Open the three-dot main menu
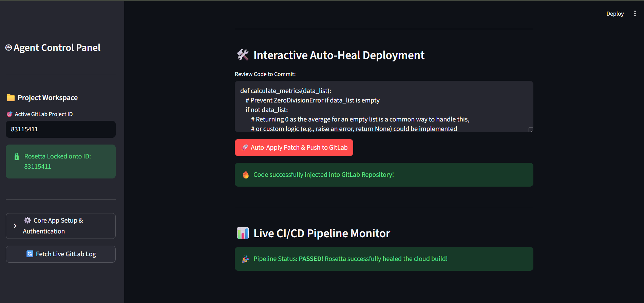The width and height of the screenshot is (644, 303). (635, 14)
